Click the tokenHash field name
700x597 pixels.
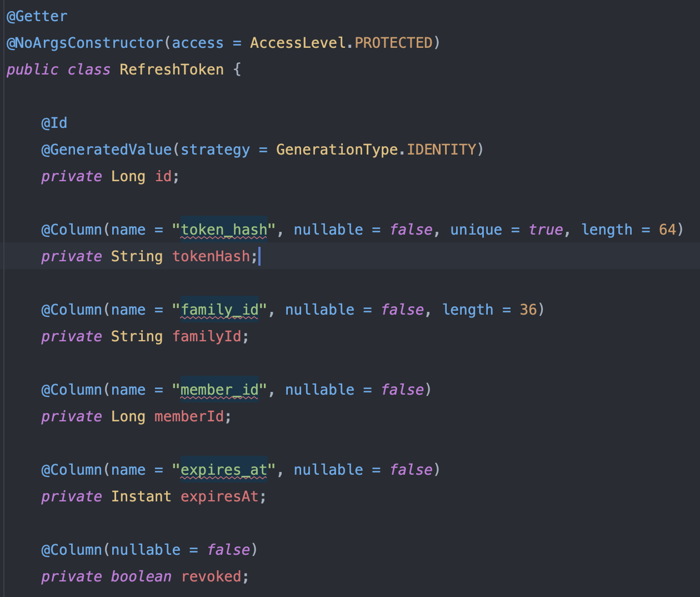pos(211,256)
